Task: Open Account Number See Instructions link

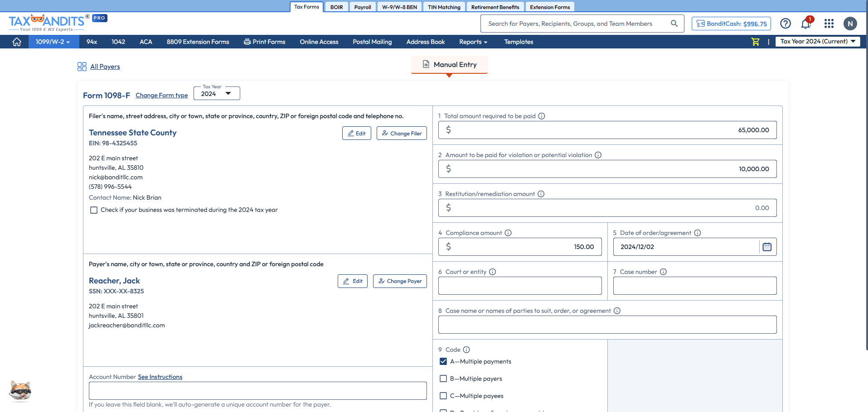Action: tap(160, 377)
